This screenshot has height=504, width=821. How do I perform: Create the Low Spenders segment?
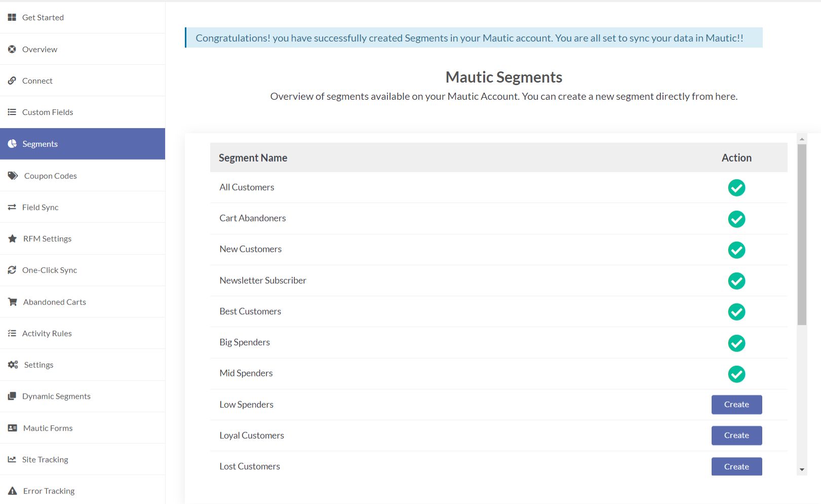736,405
